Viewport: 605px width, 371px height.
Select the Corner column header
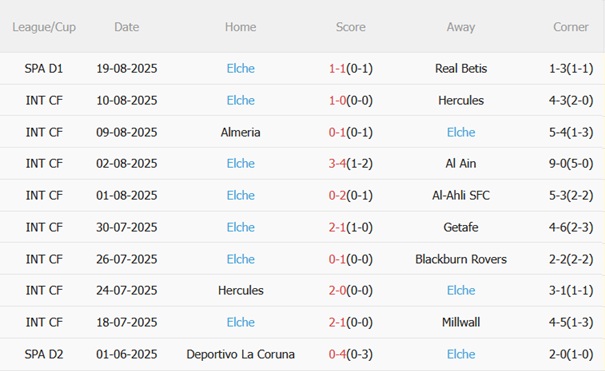coord(571,27)
